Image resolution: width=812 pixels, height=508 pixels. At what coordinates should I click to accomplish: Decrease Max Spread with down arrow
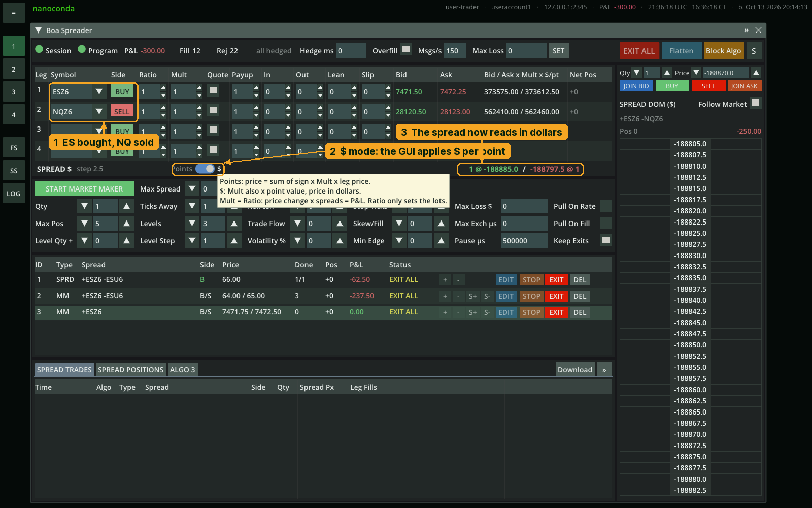(x=192, y=189)
